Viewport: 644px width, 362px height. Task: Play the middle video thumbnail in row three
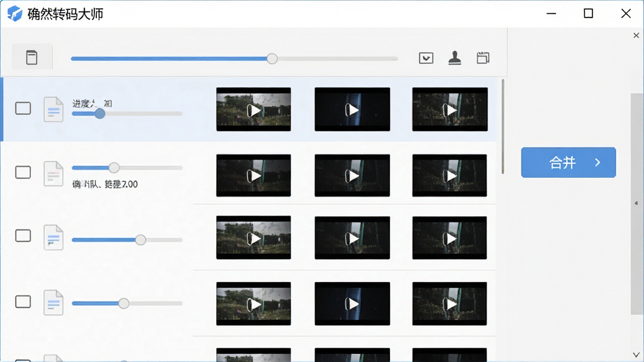tap(352, 238)
